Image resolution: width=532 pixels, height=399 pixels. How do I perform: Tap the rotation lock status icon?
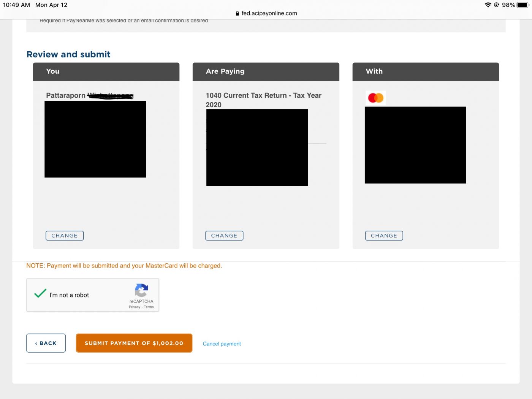point(496,5)
